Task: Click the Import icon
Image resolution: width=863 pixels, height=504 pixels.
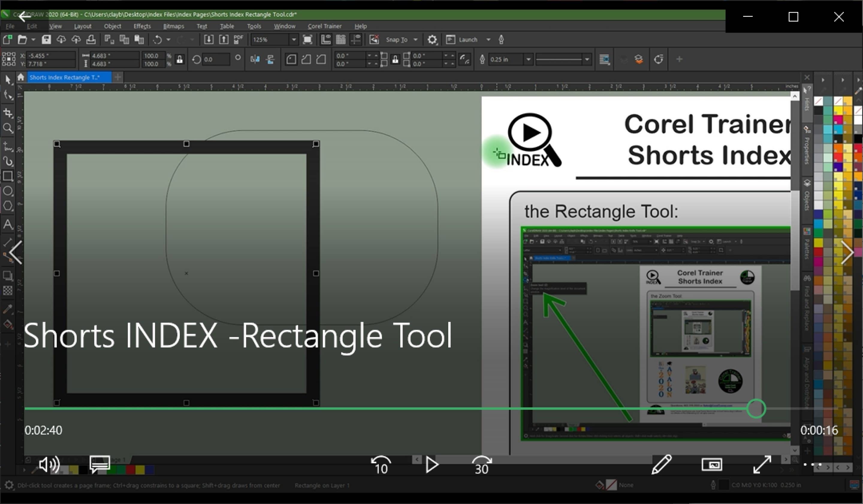Action: pyautogui.click(x=208, y=40)
